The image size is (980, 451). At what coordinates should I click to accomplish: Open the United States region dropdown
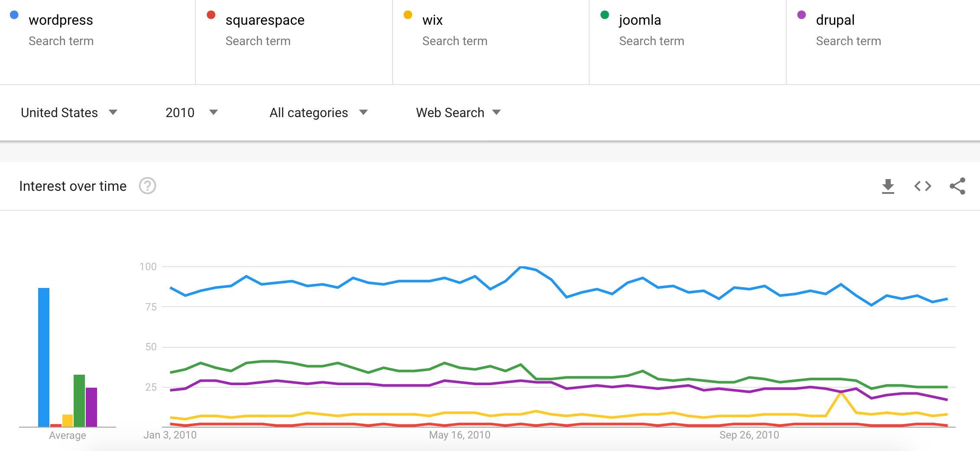tap(69, 113)
